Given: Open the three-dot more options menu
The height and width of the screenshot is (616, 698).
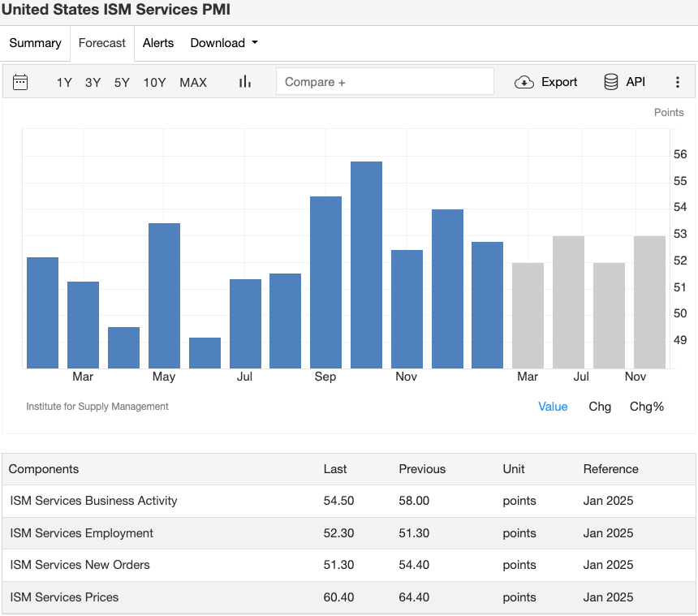Looking at the screenshot, I should click(678, 82).
